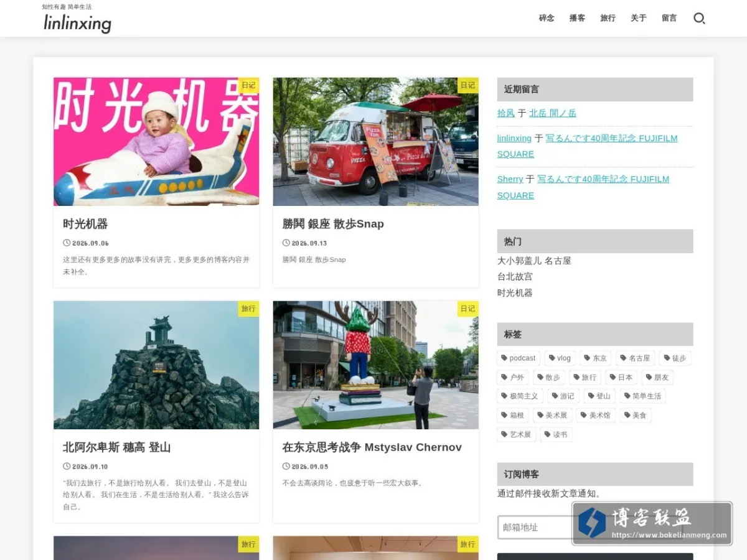Select the 美术展 tag

tap(553, 415)
